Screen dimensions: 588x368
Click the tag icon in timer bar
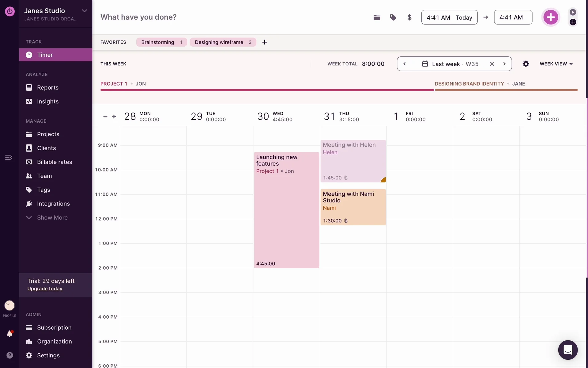(393, 17)
